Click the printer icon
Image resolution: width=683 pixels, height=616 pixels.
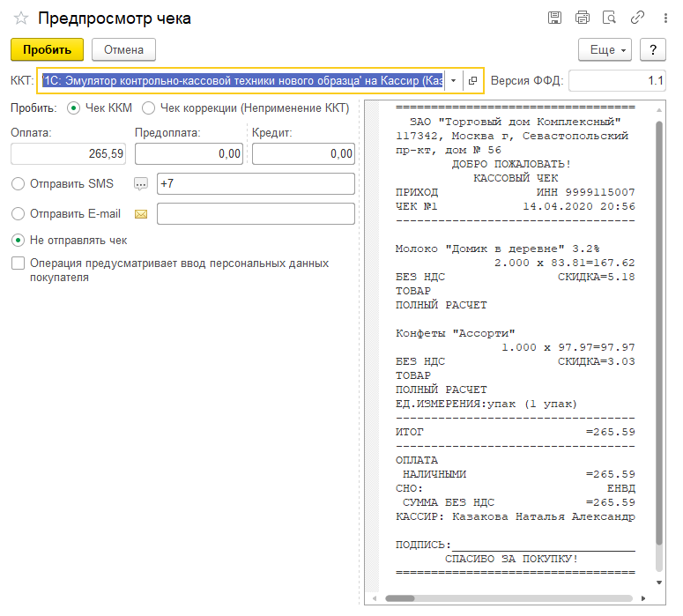tap(582, 18)
